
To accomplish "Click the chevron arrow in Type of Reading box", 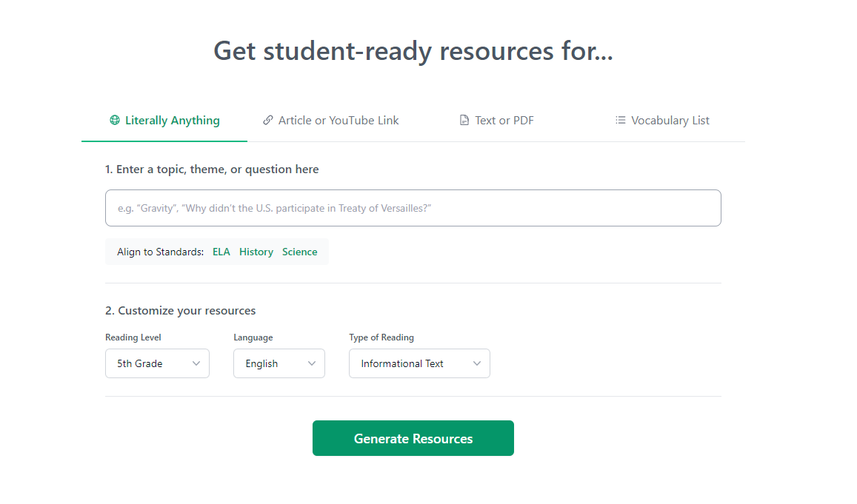I will coord(477,363).
